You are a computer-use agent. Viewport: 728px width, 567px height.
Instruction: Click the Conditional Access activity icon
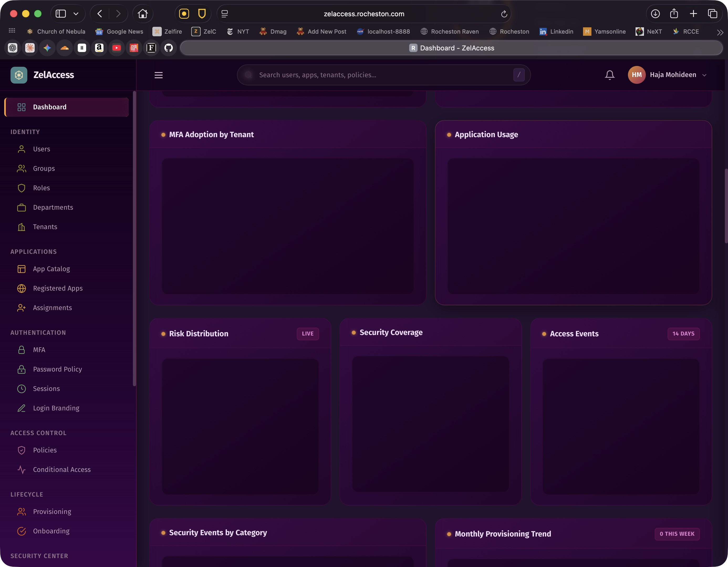[x=22, y=469]
